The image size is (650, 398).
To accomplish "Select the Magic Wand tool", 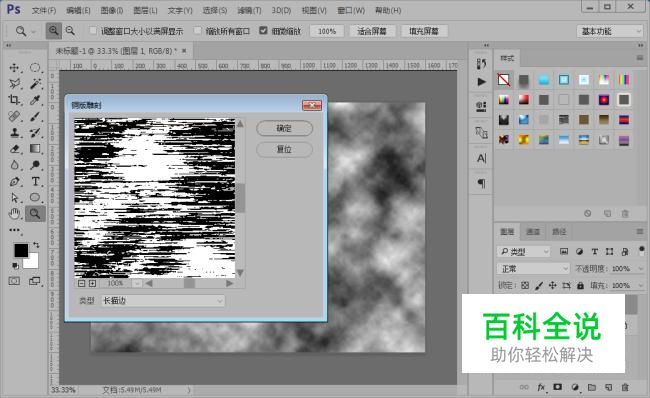I will coord(35,84).
